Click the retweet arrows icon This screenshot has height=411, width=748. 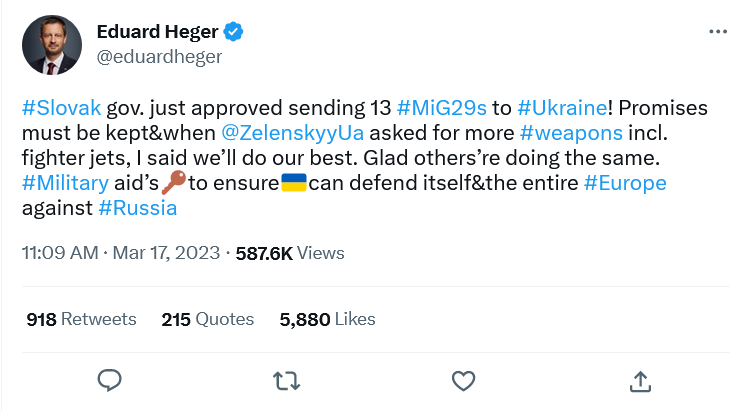(x=286, y=380)
